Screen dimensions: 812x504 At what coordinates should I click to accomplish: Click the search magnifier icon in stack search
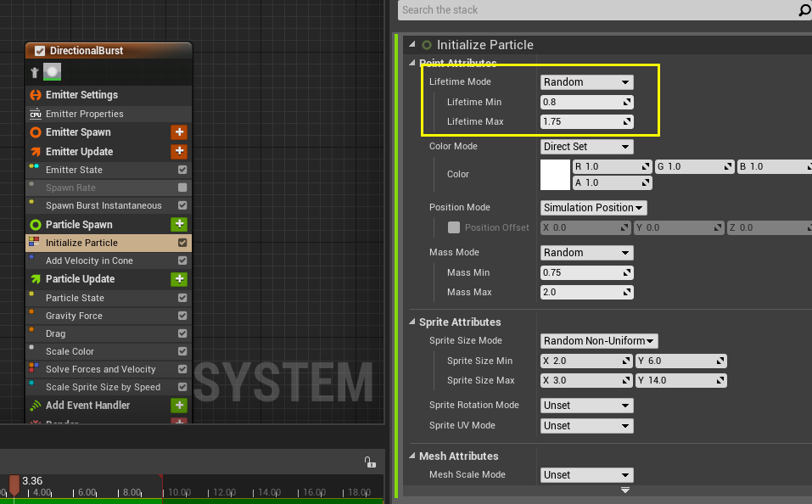click(804, 10)
